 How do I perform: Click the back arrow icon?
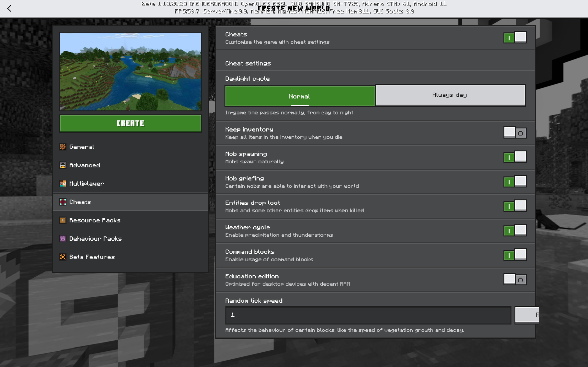[9, 8]
